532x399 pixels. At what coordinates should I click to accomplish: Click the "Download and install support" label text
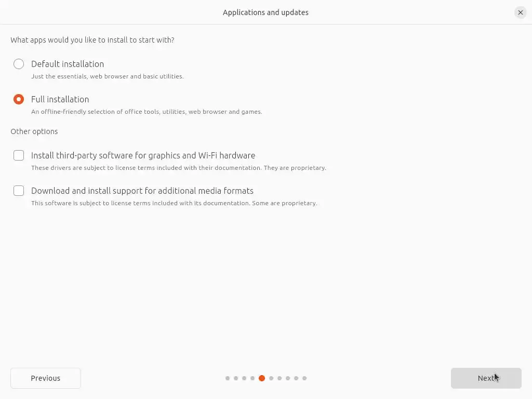tap(142, 191)
